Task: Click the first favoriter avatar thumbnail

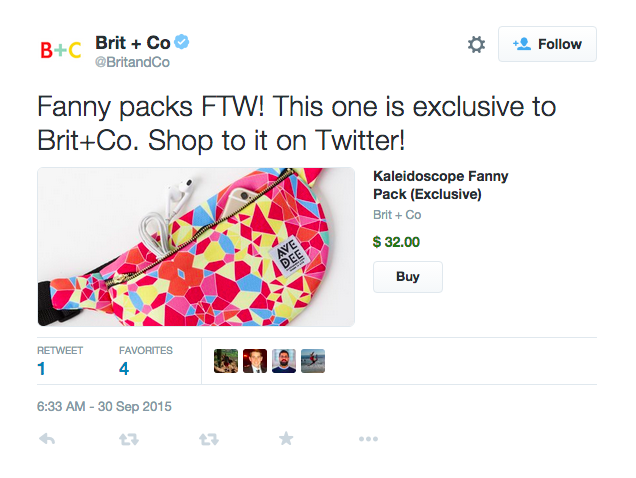Action: [226, 361]
